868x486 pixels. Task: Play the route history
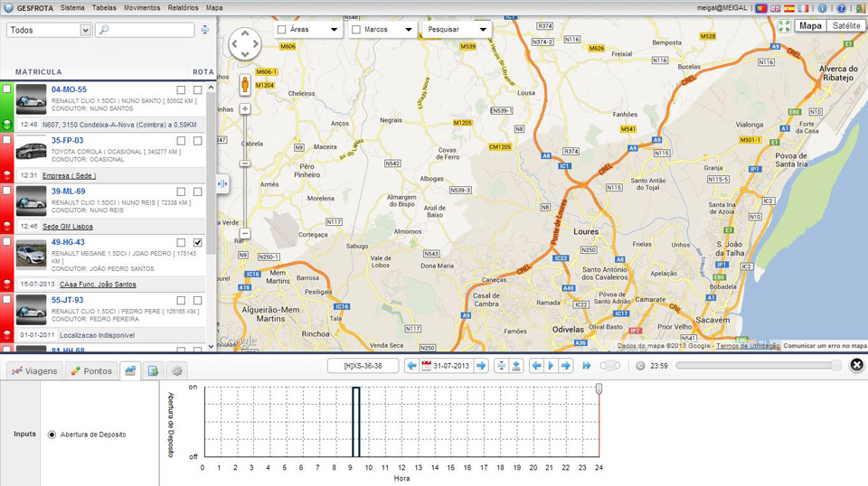pyautogui.click(x=551, y=366)
